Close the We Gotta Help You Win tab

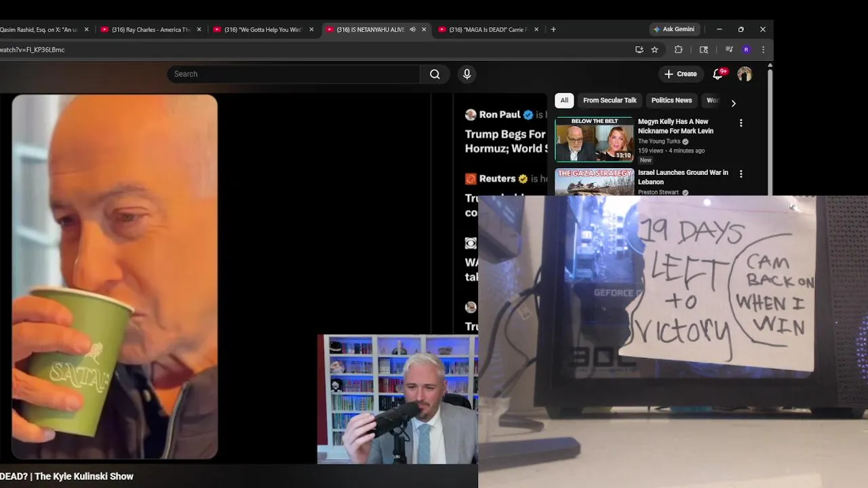pyautogui.click(x=311, y=29)
